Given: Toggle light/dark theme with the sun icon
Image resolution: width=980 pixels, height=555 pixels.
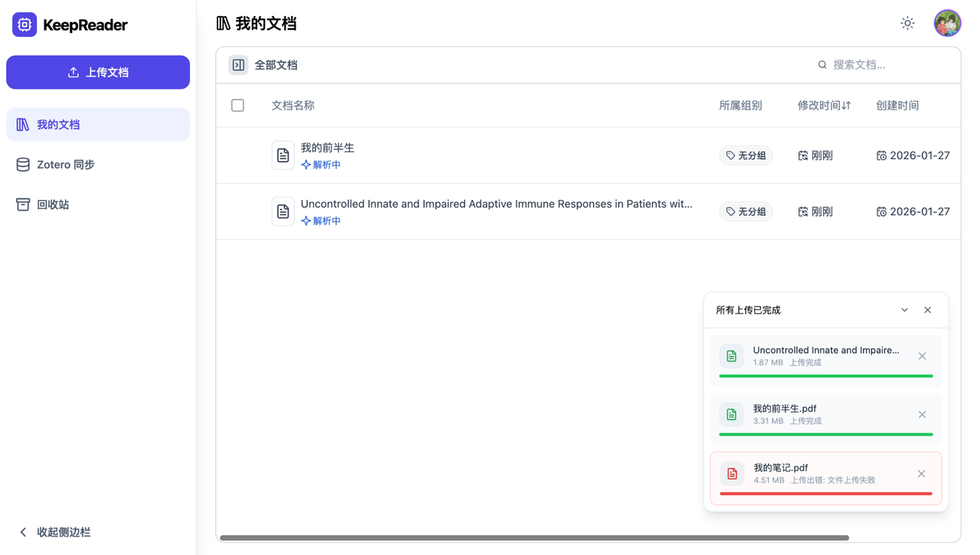Looking at the screenshot, I should (x=907, y=23).
